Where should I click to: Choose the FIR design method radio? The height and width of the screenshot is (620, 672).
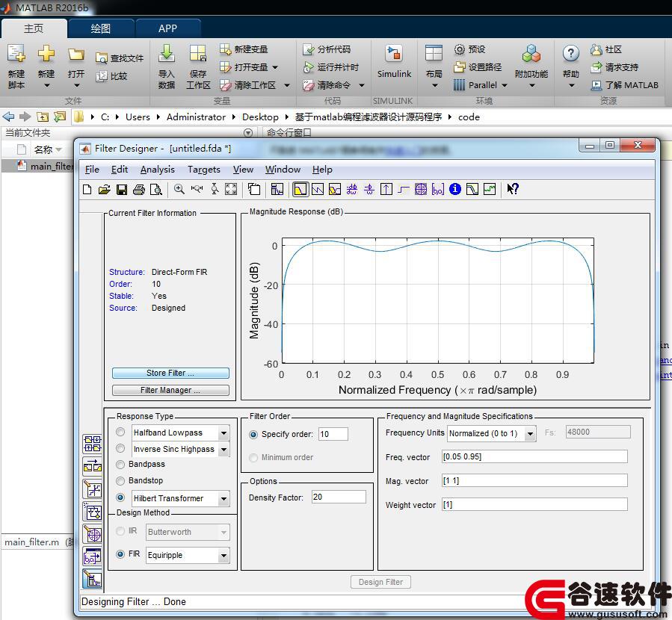click(120, 554)
